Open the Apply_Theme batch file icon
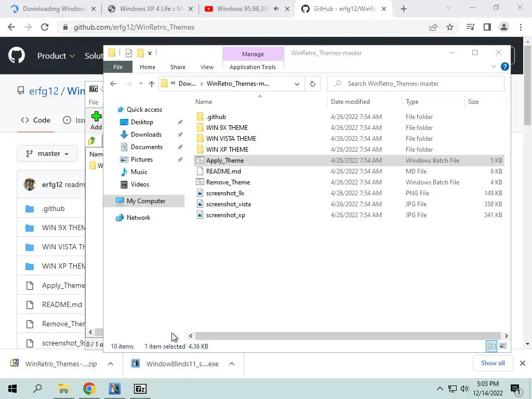 coord(200,160)
